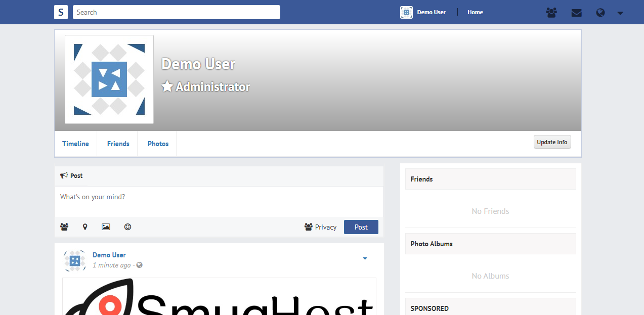Viewport: 644px width, 315px height.
Task: Open emoji smiley icon in composer
Action: coord(127,227)
